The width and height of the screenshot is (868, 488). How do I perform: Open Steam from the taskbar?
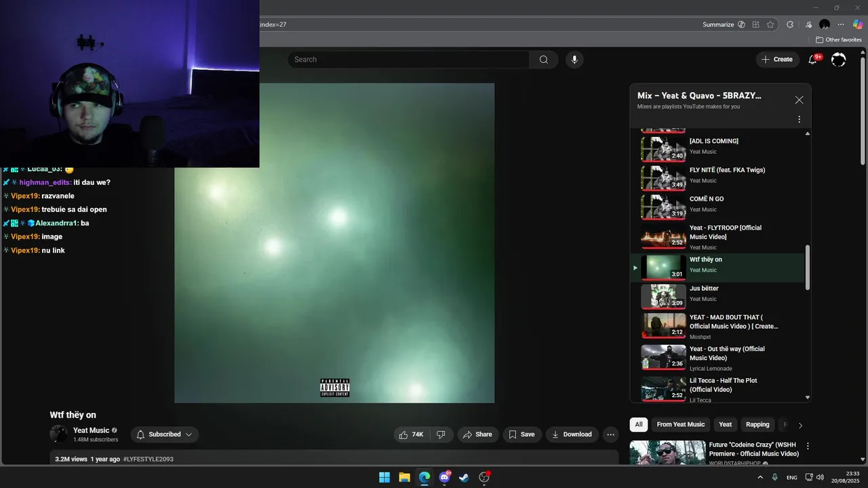464,477
